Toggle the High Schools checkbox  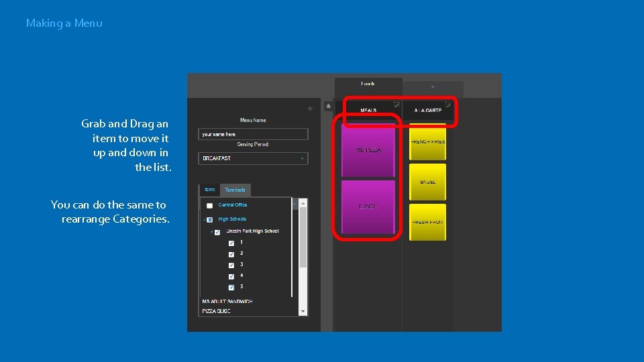[209, 220]
